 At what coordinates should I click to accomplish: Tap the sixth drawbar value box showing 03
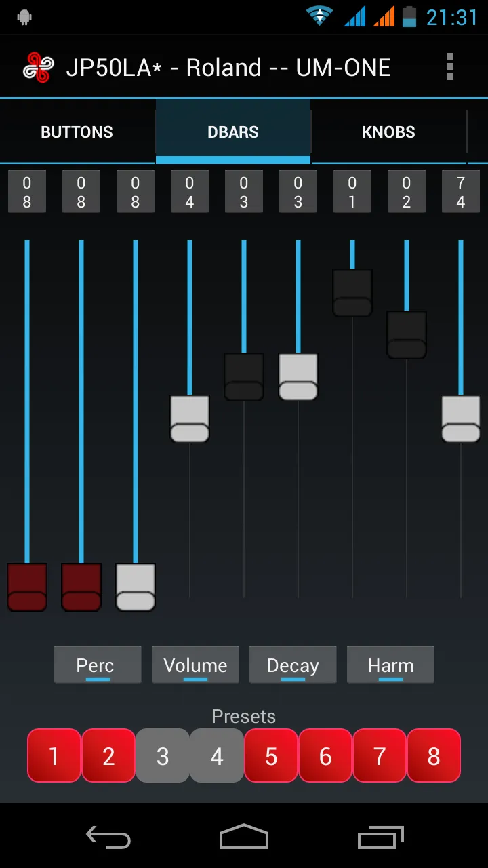[298, 192]
